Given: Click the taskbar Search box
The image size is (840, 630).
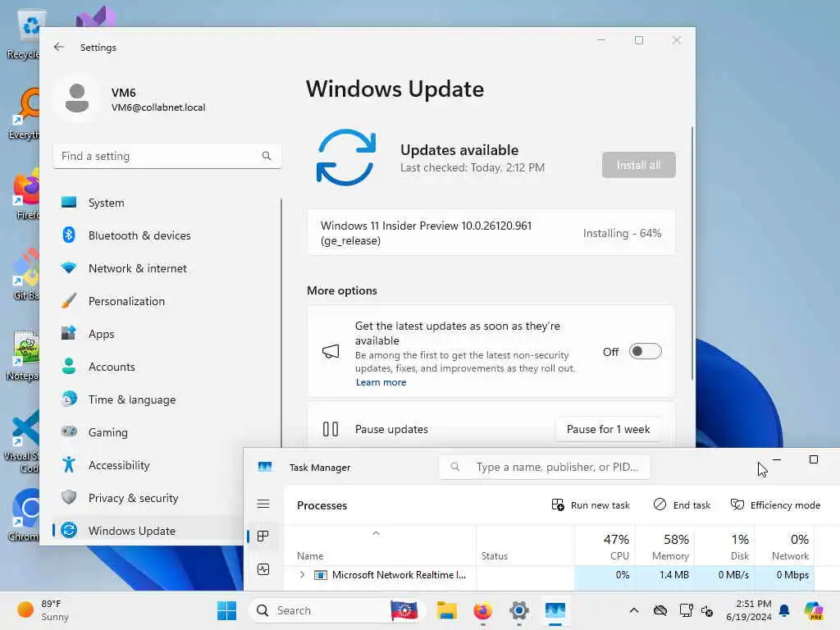Looking at the screenshot, I should tap(337, 610).
